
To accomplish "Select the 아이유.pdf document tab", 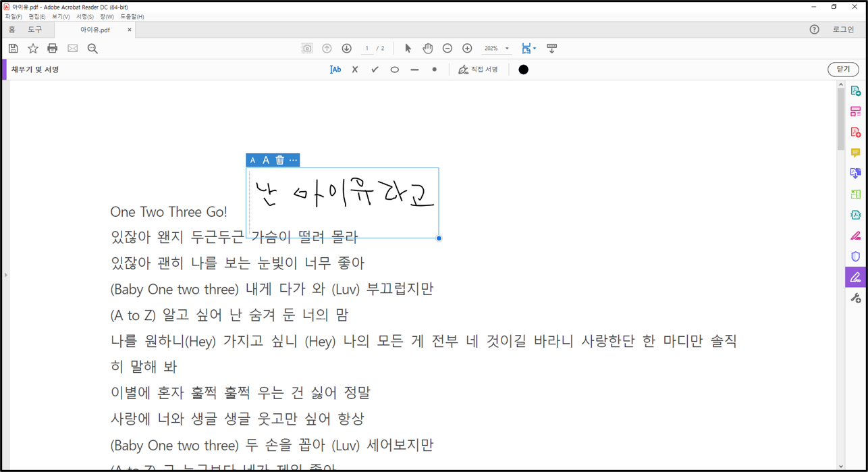I will pyautogui.click(x=95, y=30).
